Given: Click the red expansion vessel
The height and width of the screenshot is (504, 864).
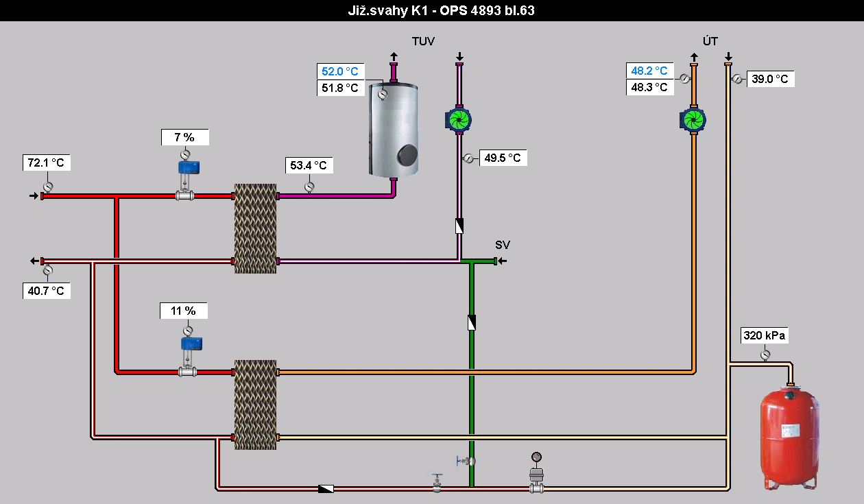Looking at the screenshot, I should (x=789, y=437).
